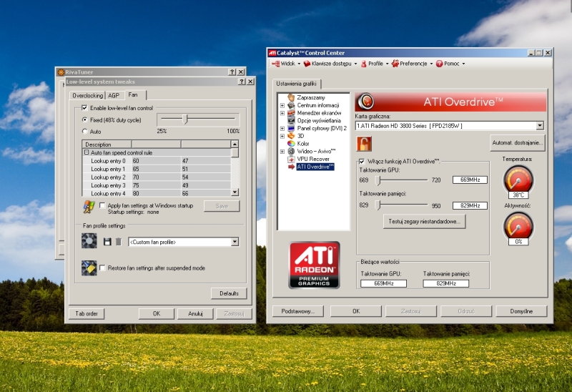Click the Taktowanie GPU slider

pos(378,180)
